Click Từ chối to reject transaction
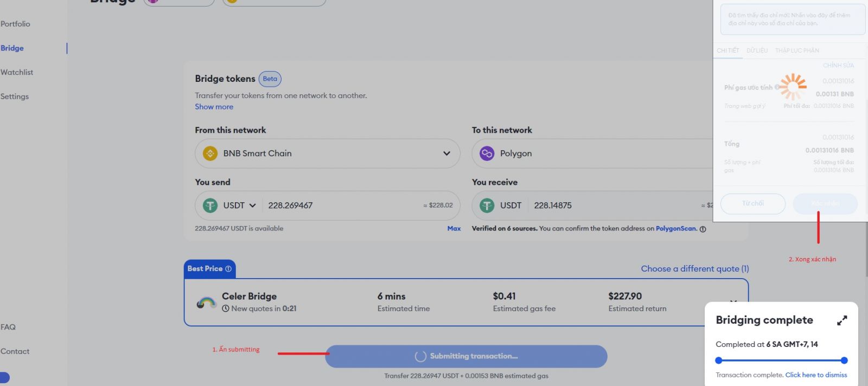This screenshot has width=868, height=386. (x=753, y=203)
